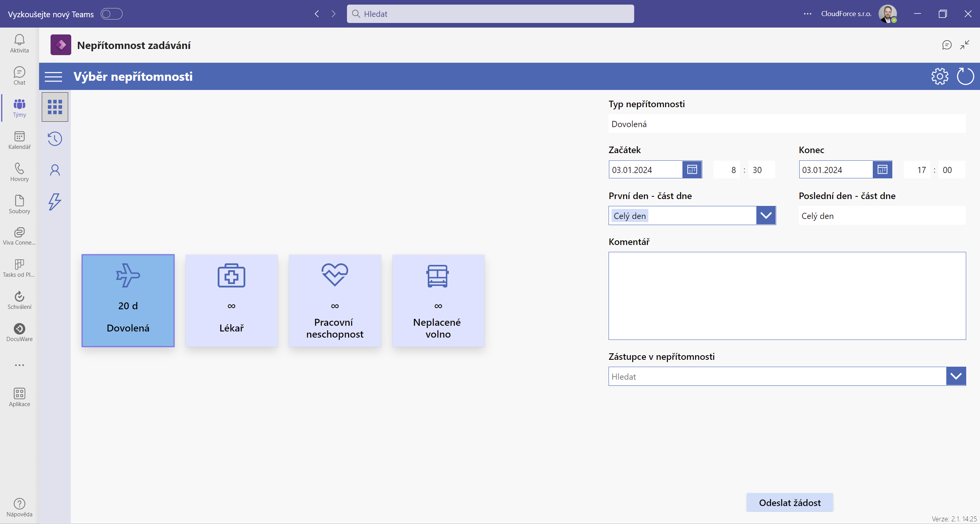The image size is (980, 524).
Task: Open the hamburger menu in blue header
Action: click(x=53, y=77)
